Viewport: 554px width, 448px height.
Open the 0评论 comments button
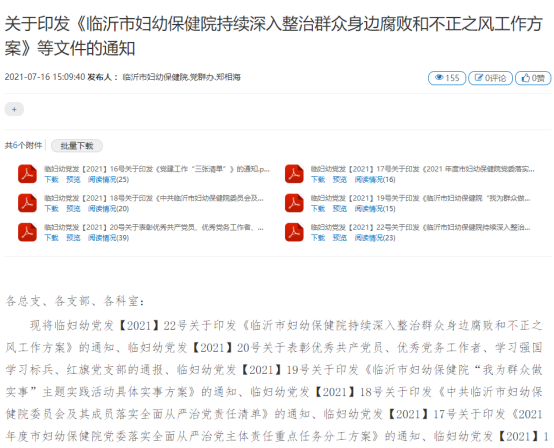tap(490, 78)
